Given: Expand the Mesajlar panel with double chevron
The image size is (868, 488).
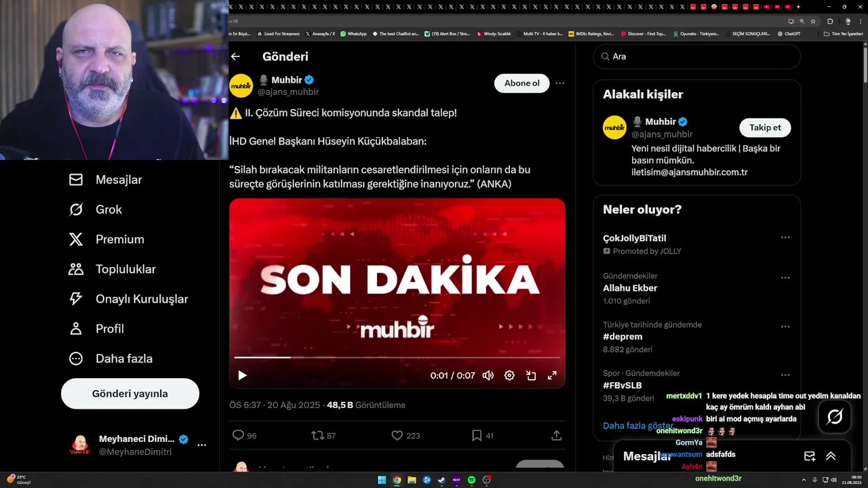Looking at the screenshot, I should pyautogui.click(x=831, y=456).
